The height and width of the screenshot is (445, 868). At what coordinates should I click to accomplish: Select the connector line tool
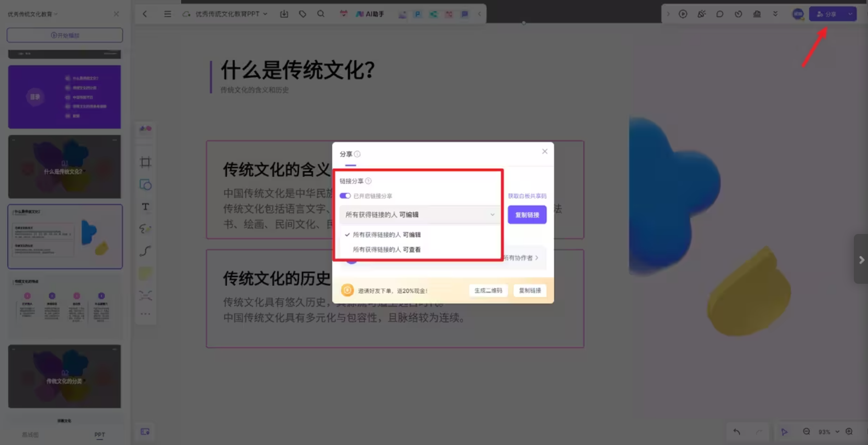point(145,251)
